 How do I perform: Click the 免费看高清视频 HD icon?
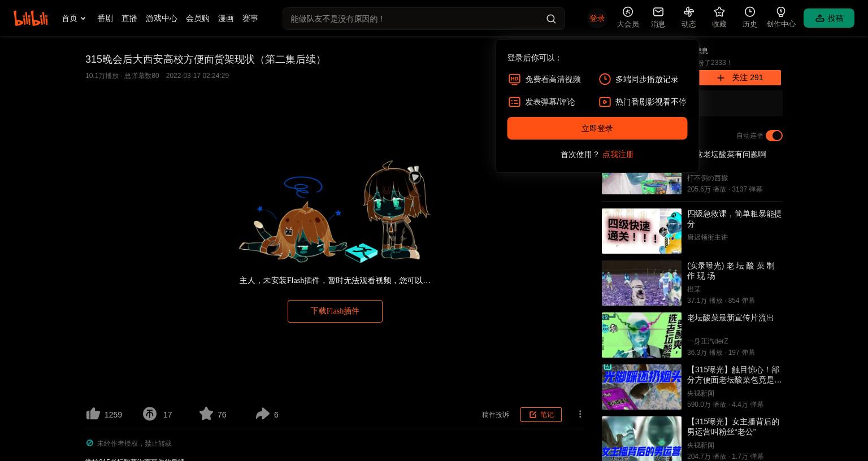[514, 80]
